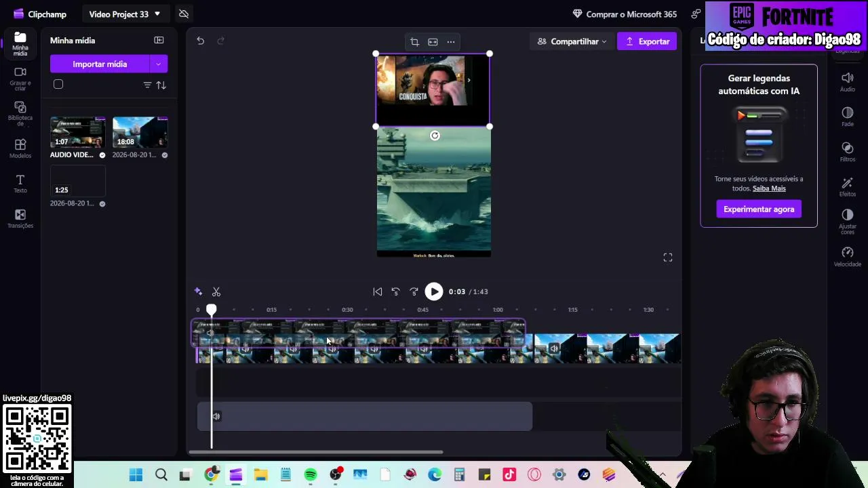Rewind playback by 5 seconds
The image size is (868, 488).
[396, 291]
